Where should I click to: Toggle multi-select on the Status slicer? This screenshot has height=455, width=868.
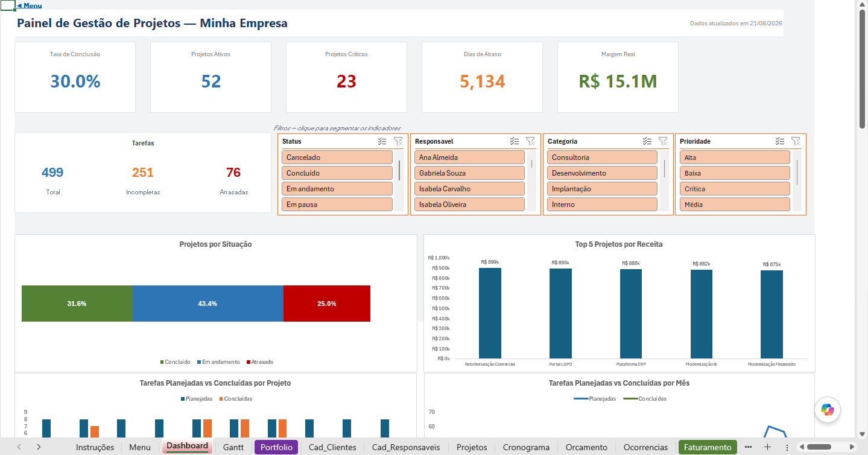coord(382,141)
